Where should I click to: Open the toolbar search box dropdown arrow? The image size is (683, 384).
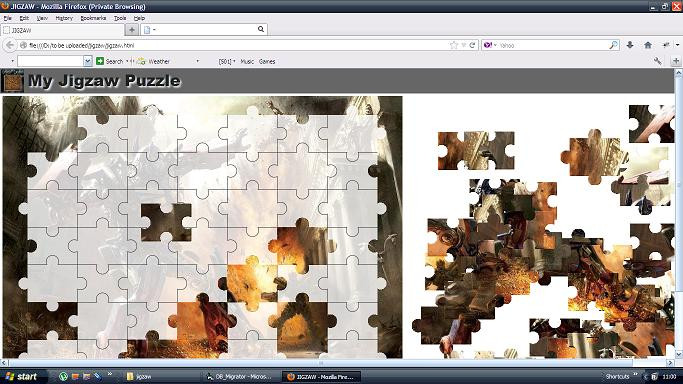click(x=88, y=61)
